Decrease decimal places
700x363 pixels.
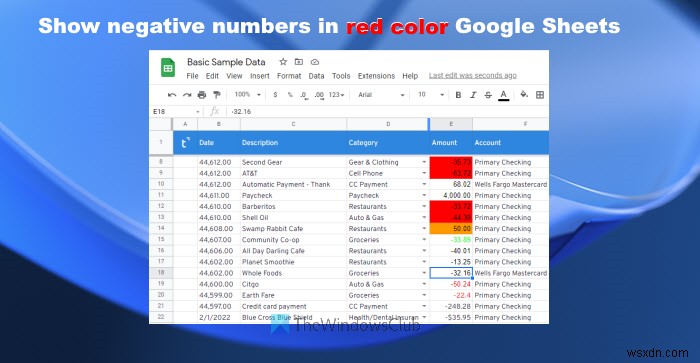[x=304, y=95]
